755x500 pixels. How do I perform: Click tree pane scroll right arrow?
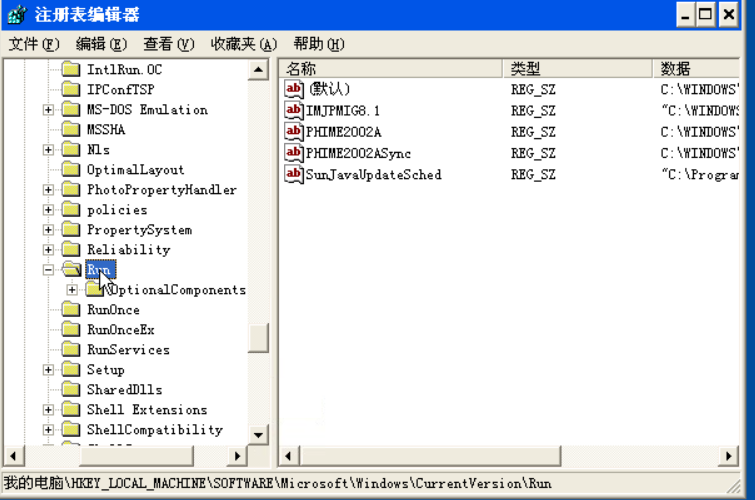coord(237,456)
